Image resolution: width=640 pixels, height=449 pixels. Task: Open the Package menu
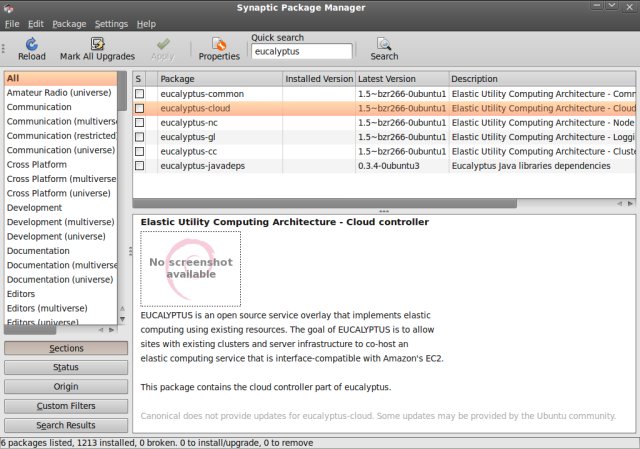click(x=69, y=23)
